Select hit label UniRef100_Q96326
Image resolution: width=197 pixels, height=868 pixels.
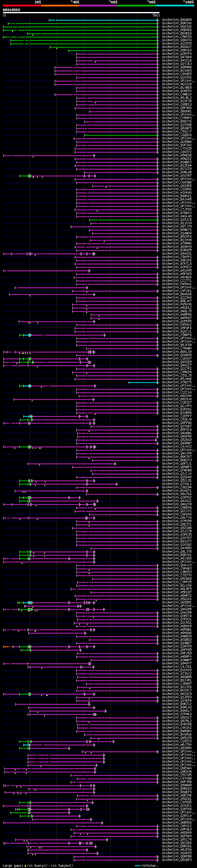pyautogui.click(x=177, y=26)
